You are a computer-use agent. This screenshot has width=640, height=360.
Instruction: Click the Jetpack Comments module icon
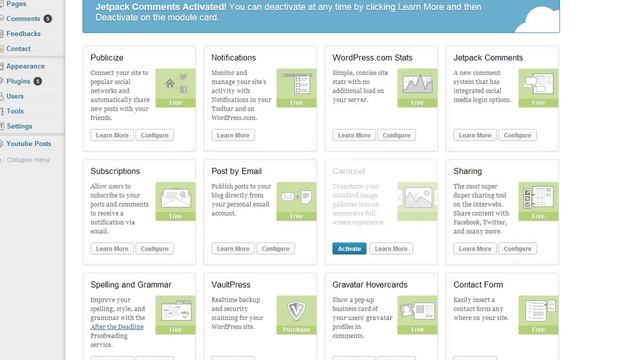(538, 88)
